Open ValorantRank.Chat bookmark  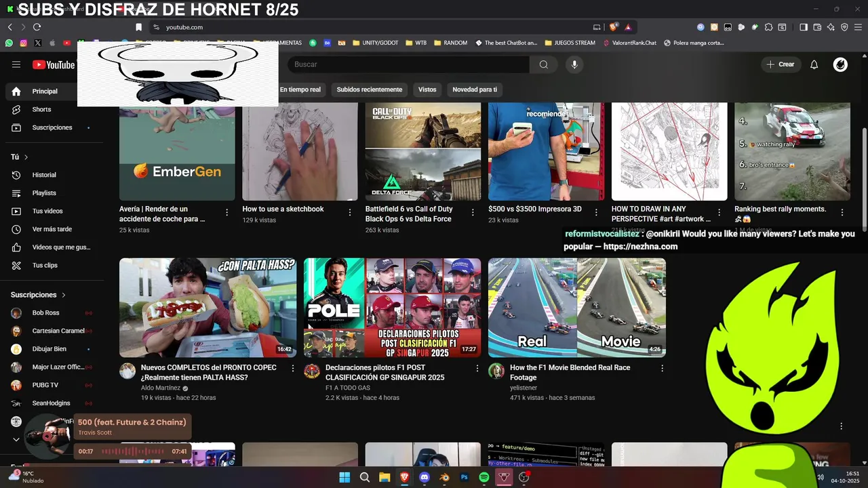[629, 43]
